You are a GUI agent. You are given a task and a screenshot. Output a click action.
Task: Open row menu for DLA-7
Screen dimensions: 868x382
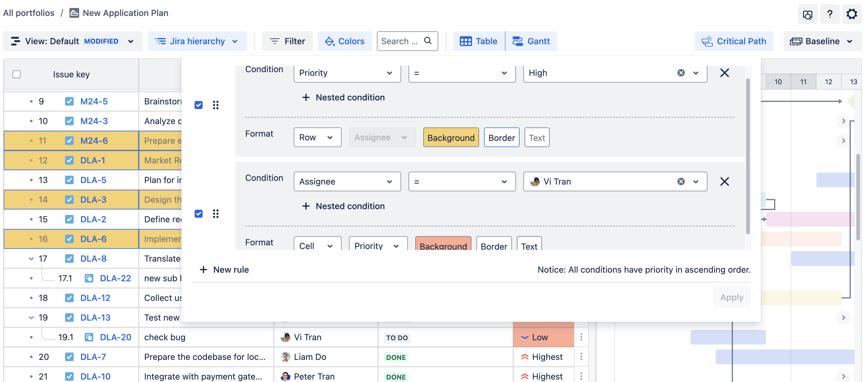(581, 357)
